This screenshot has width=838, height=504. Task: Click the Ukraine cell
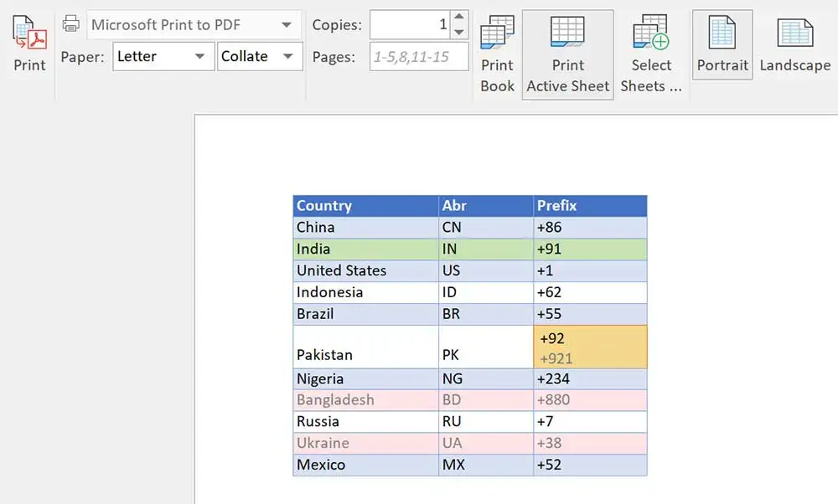point(366,444)
